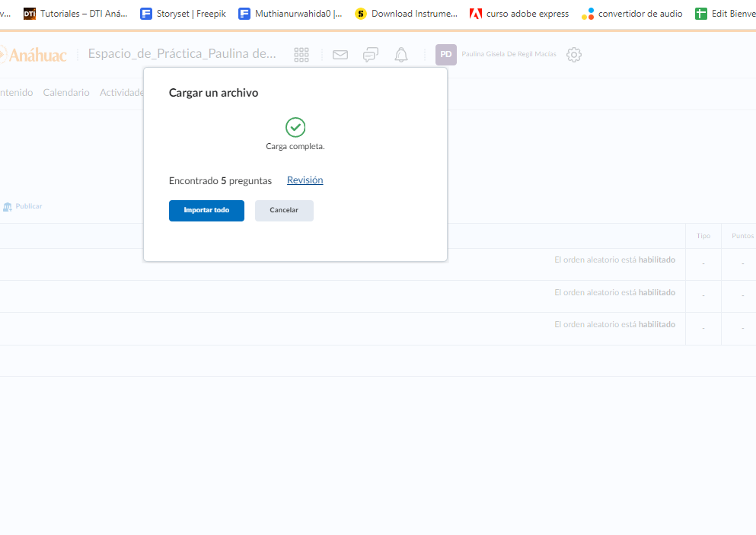Screen dimensions: 756x535
Task: Click the Importar todo button
Action: (206, 210)
